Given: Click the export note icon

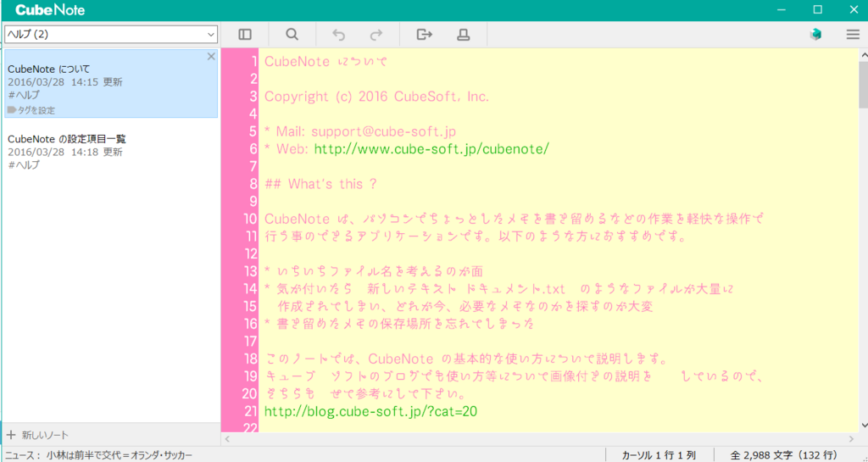Looking at the screenshot, I should tap(424, 34).
